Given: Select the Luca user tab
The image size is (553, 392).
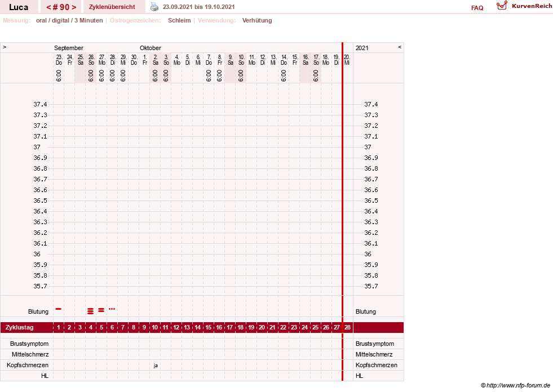Looking at the screenshot, I should (19, 7).
